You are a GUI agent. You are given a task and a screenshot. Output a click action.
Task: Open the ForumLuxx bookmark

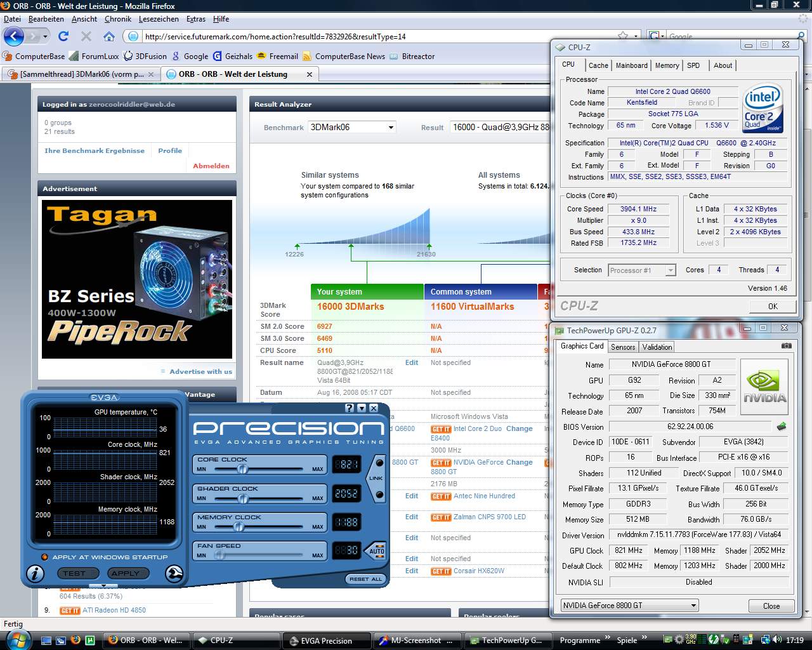coord(94,56)
